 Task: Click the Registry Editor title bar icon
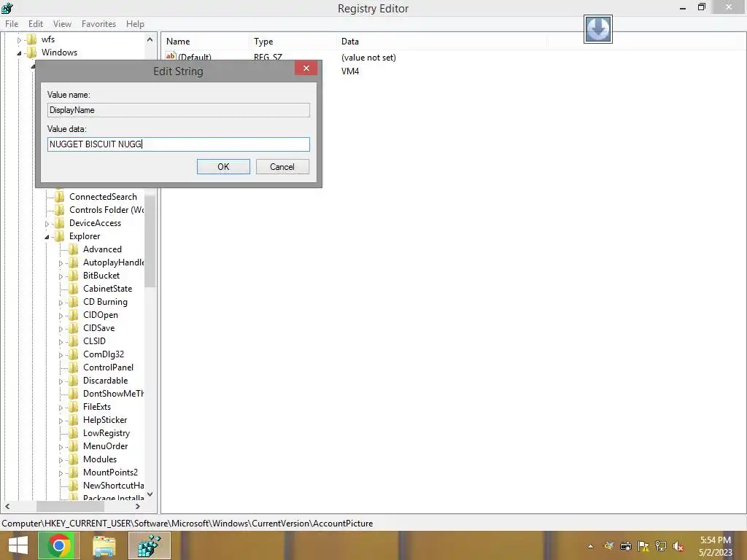pos(7,8)
